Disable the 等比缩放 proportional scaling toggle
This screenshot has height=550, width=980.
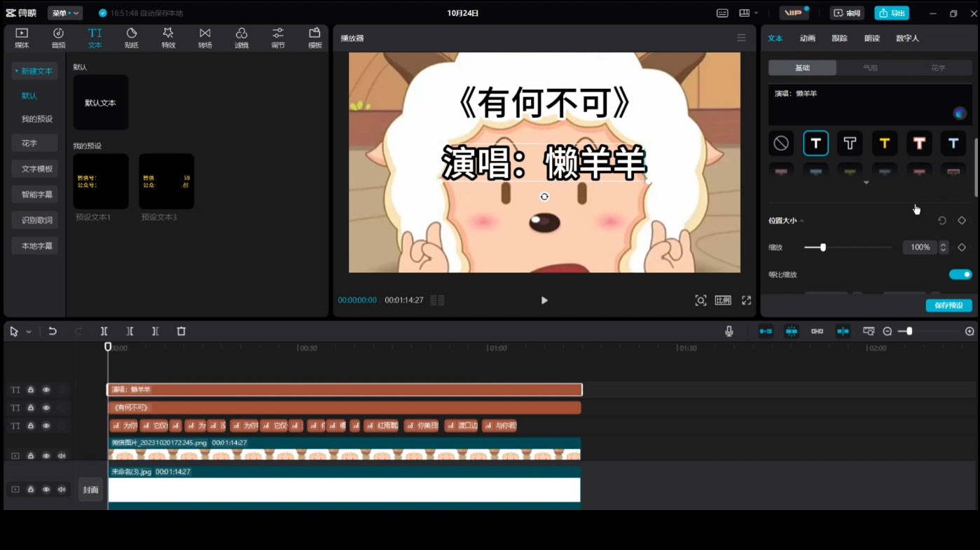click(960, 274)
